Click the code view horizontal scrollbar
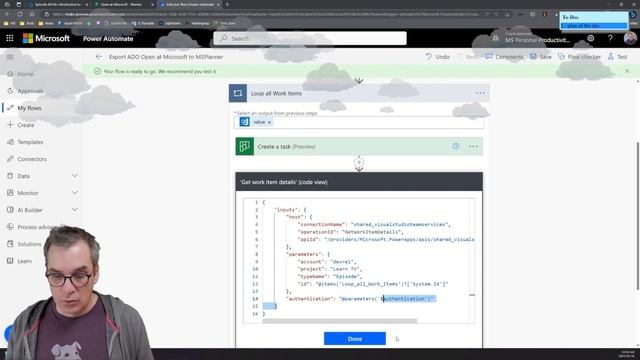Image resolution: width=640 pixels, height=360 pixels. point(340,321)
